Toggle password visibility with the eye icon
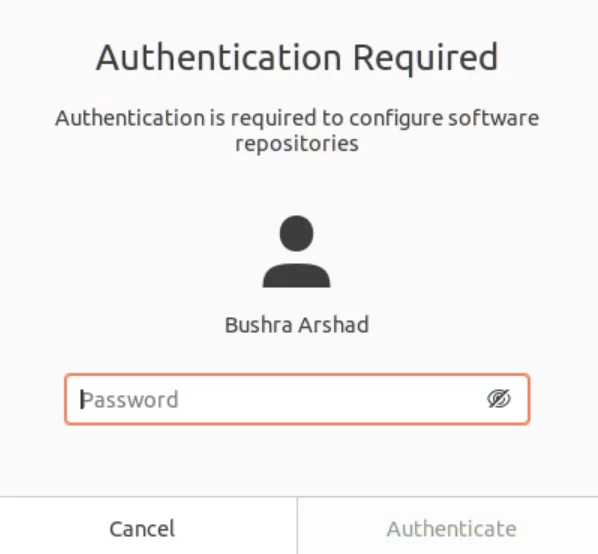 (499, 399)
